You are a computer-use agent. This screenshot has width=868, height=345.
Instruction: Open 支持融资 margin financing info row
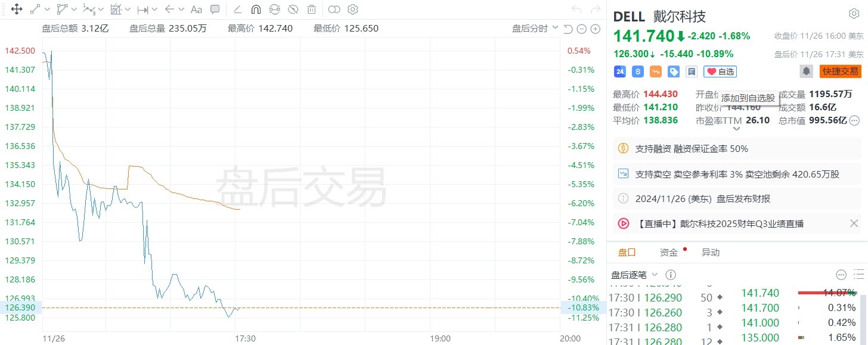[737, 148]
